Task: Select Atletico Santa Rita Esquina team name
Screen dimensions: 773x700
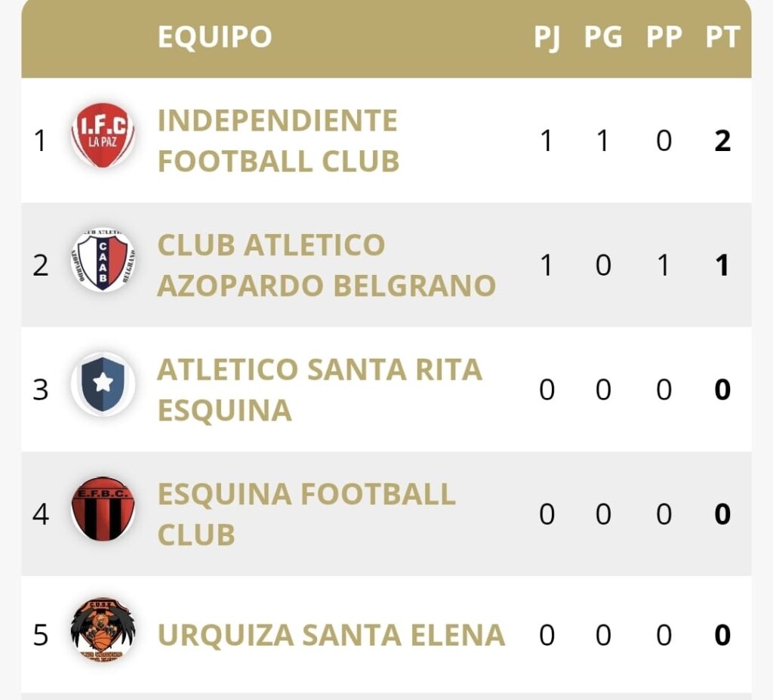Action: [x=319, y=390]
